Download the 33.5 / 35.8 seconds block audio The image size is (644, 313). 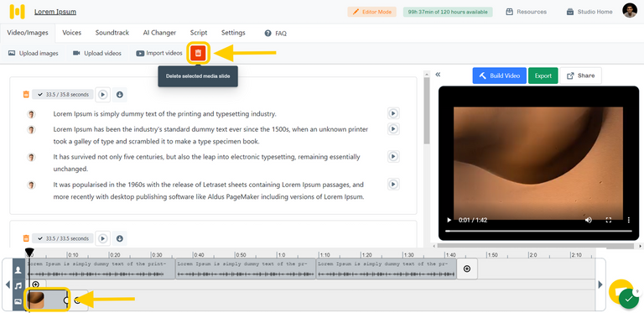[120, 95]
